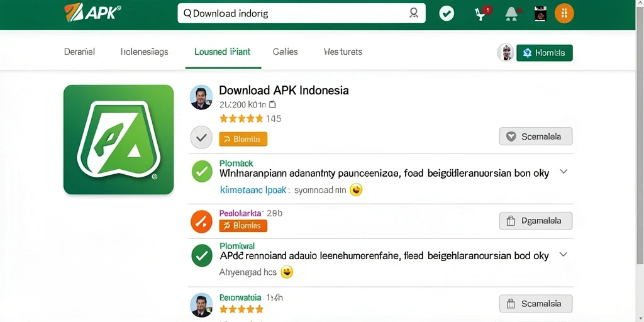Click the Scamalsia button

click(536, 304)
